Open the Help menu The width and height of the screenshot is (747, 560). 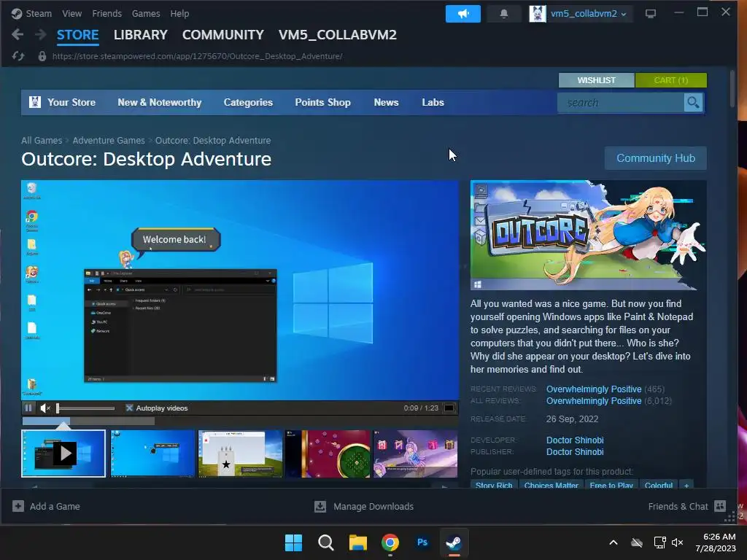(x=179, y=13)
